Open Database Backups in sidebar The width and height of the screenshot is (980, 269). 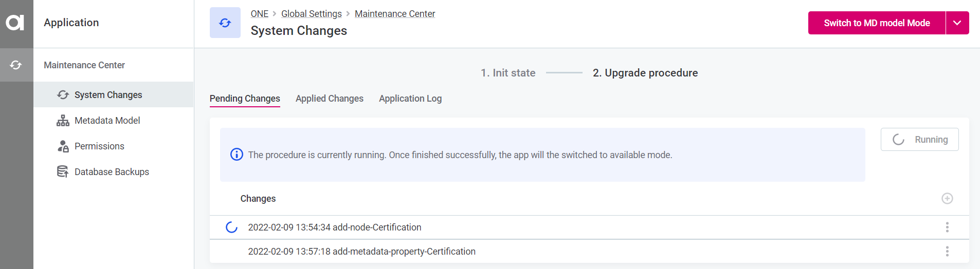point(112,172)
